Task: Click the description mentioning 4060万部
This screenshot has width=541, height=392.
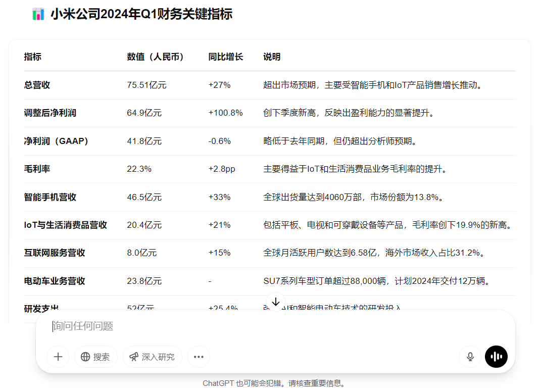Action: click(x=353, y=198)
